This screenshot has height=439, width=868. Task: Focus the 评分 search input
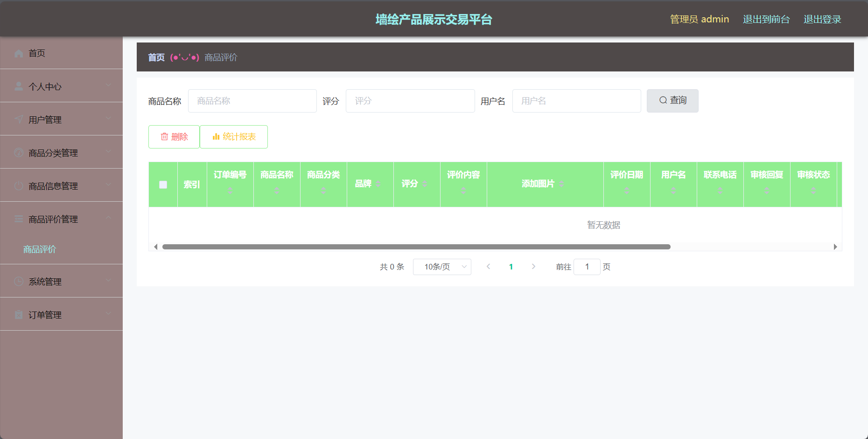coord(410,101)
